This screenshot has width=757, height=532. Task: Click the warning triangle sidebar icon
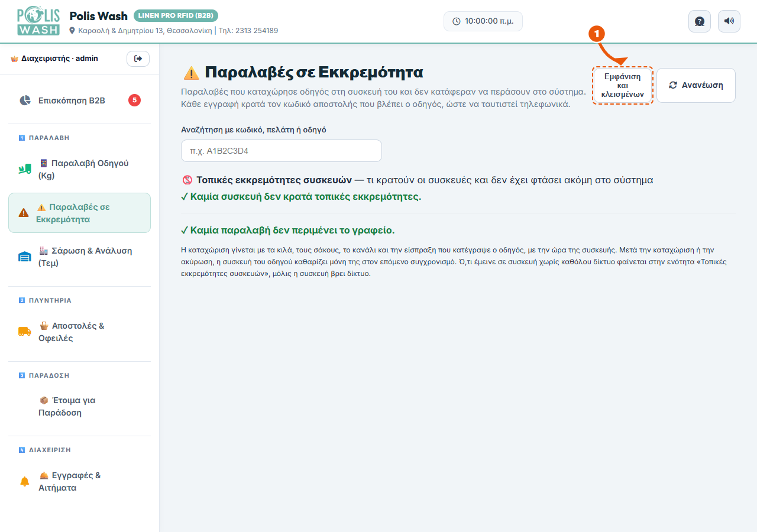[x=24, y=213]
